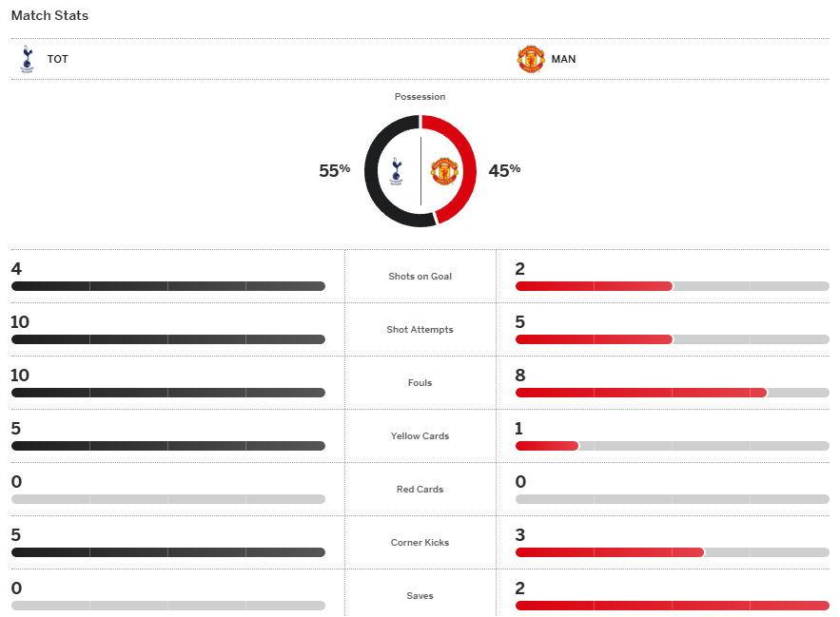Click Manchester United's Corner Kicks bar
Viewport: 840px width, 617px height.
609,552
